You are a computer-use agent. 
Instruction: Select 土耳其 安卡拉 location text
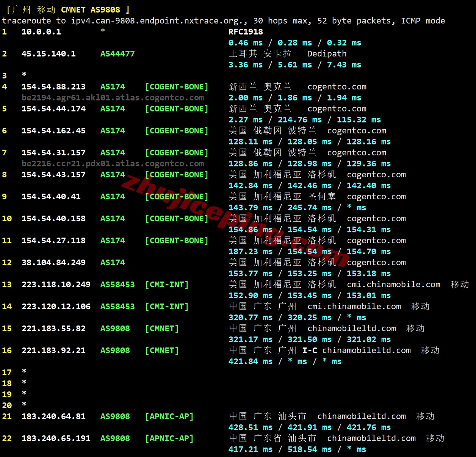(x=260, y=54)
